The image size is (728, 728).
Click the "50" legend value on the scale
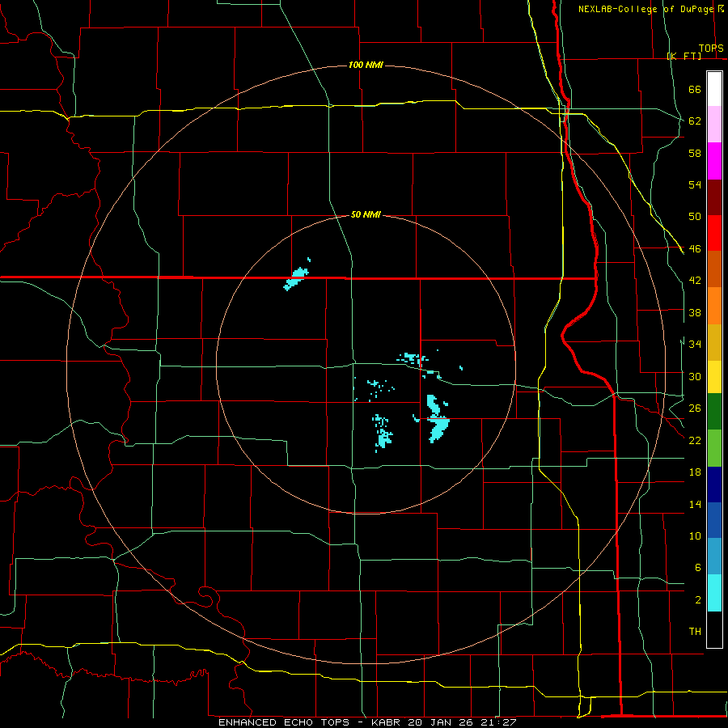(x=695, y=217)
